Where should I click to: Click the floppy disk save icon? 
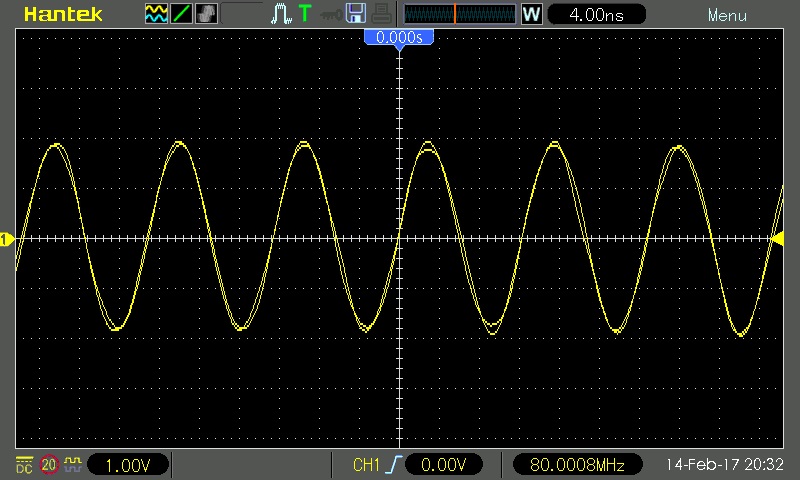coord(355,14)
